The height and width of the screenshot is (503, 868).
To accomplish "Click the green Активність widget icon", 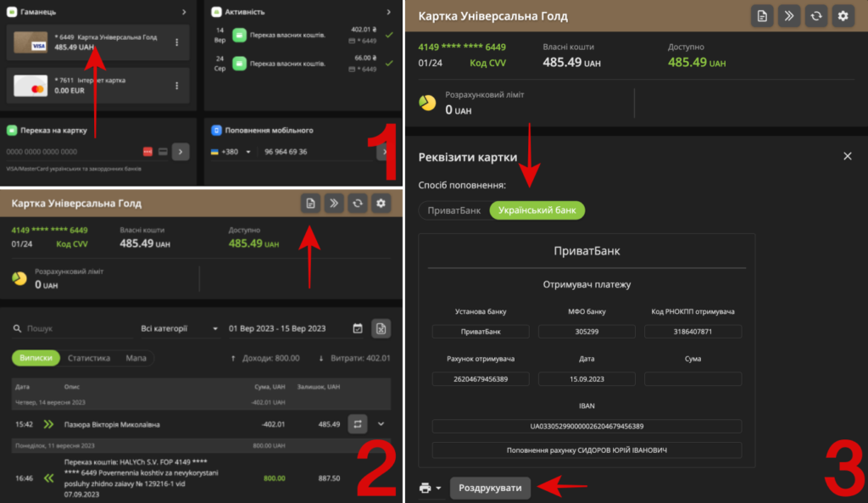I will click(216, 12).
